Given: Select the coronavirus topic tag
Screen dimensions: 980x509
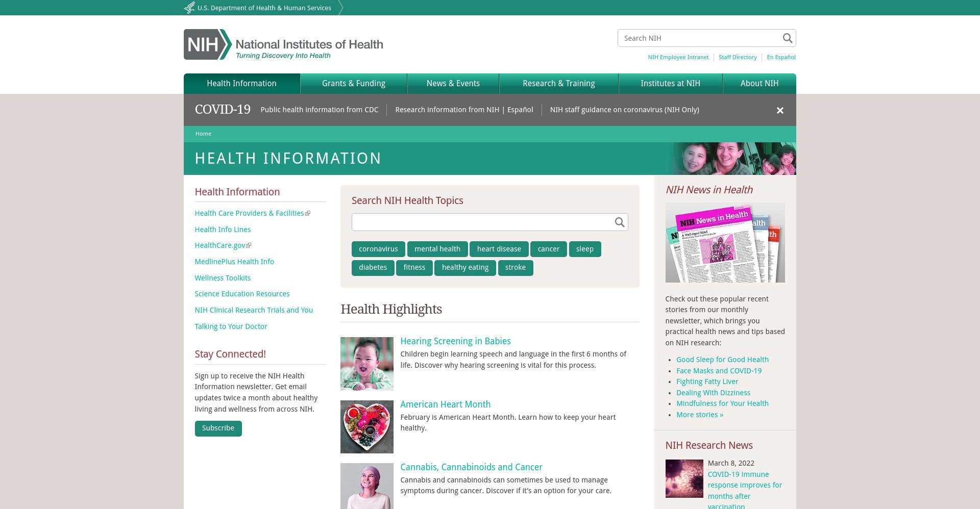Looking at the screenshot, I should pyautogui.click(x=378, y=249).
